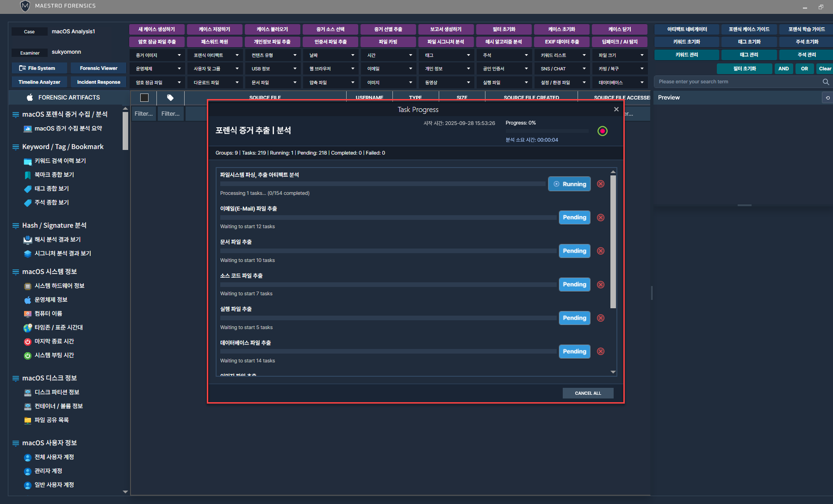Toggle the AND filter operator

tap(783, 68)
